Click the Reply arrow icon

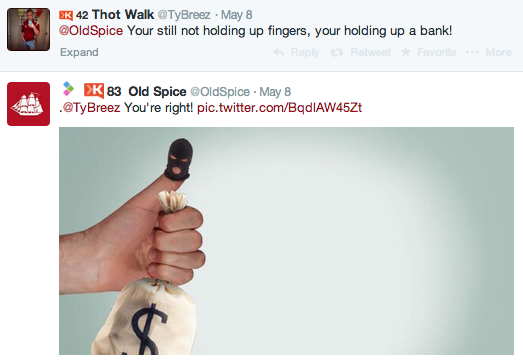279,52
